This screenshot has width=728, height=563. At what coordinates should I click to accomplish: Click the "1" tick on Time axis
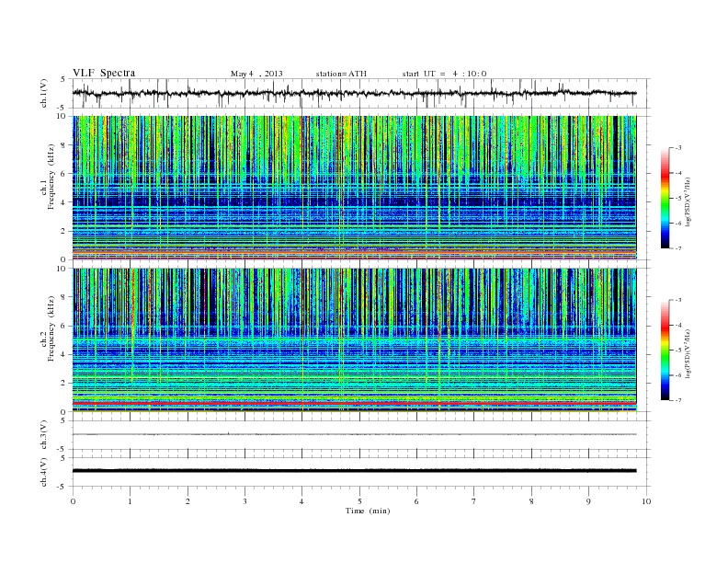tap(131, 501)
